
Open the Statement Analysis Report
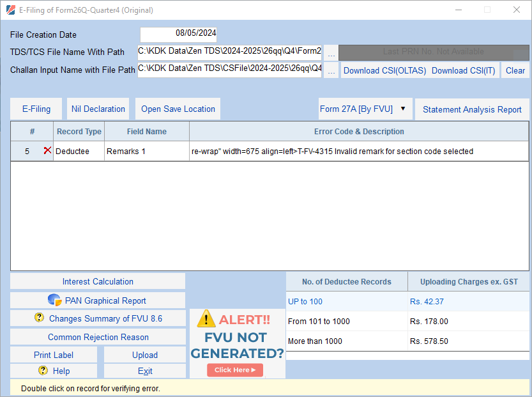[472, 109]
